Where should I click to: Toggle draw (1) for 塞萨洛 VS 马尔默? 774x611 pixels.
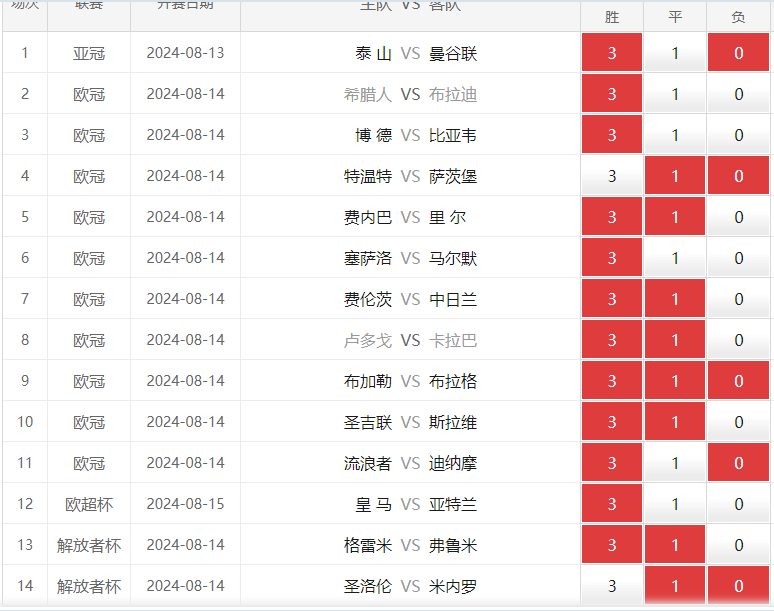(x=675, y=257)
